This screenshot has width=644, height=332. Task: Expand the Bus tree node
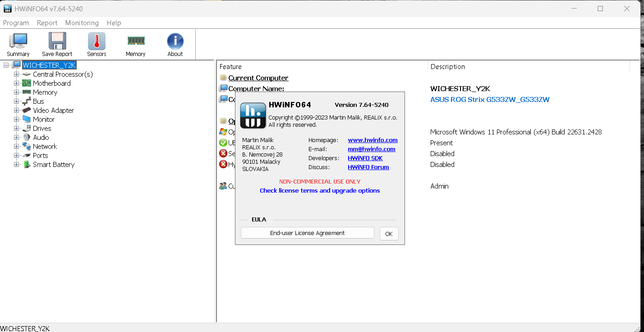pos(17,101)
